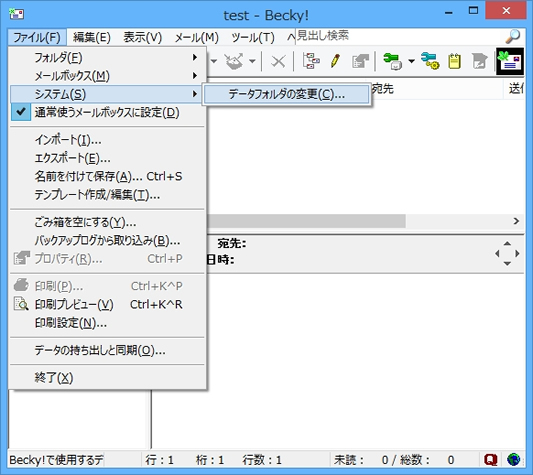Click the yellow clipboard notepad icon
The width and height of the screenshot is (533, 475).
coord(454,62)
